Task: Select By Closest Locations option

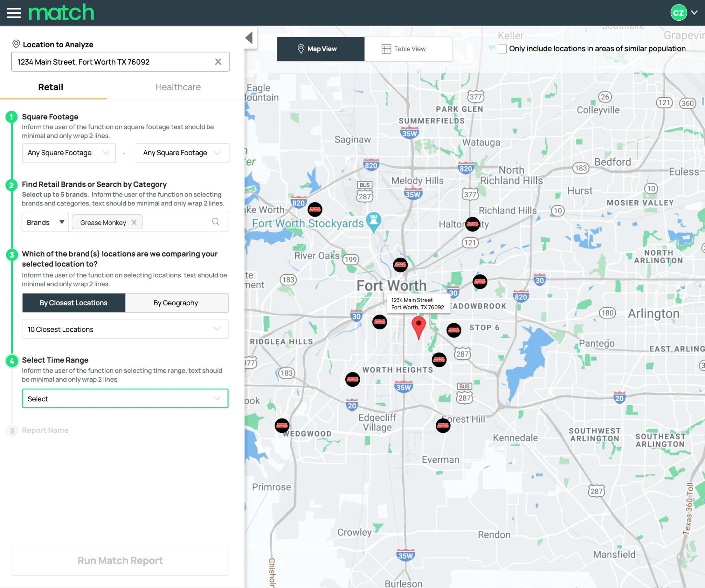Action: [74, 303]
